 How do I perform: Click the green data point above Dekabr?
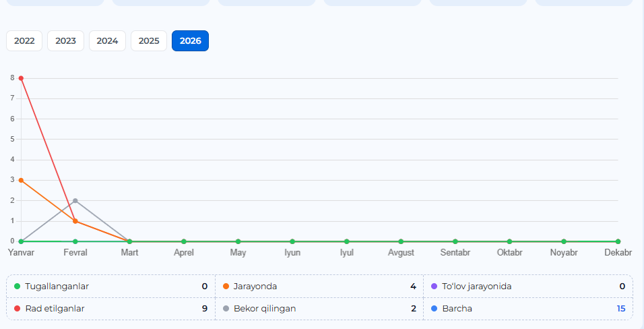(x=618, y=241)
